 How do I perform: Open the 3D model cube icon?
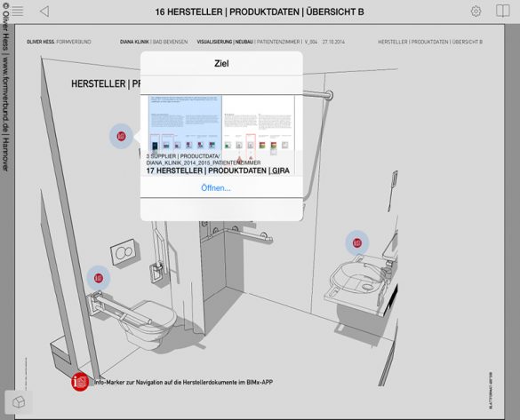(19, 402)
